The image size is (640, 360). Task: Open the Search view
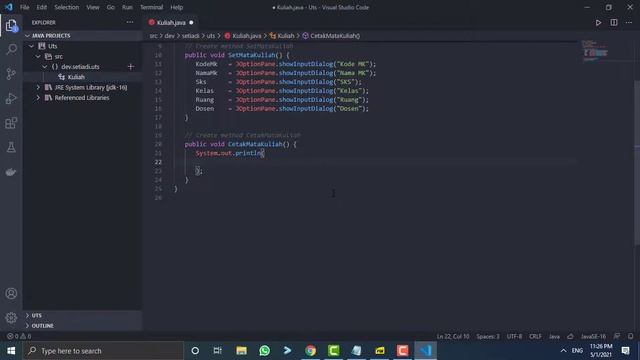tap(11, 49)
